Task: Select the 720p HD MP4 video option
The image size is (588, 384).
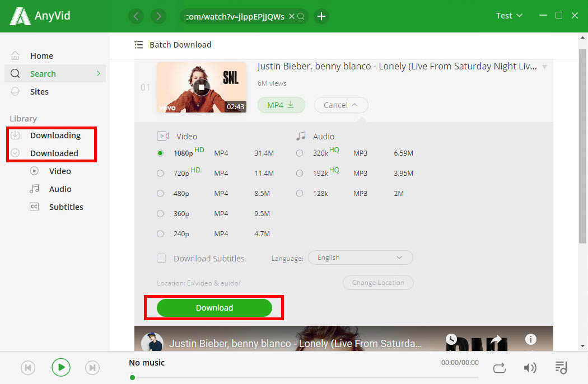Action: point(160,174)
